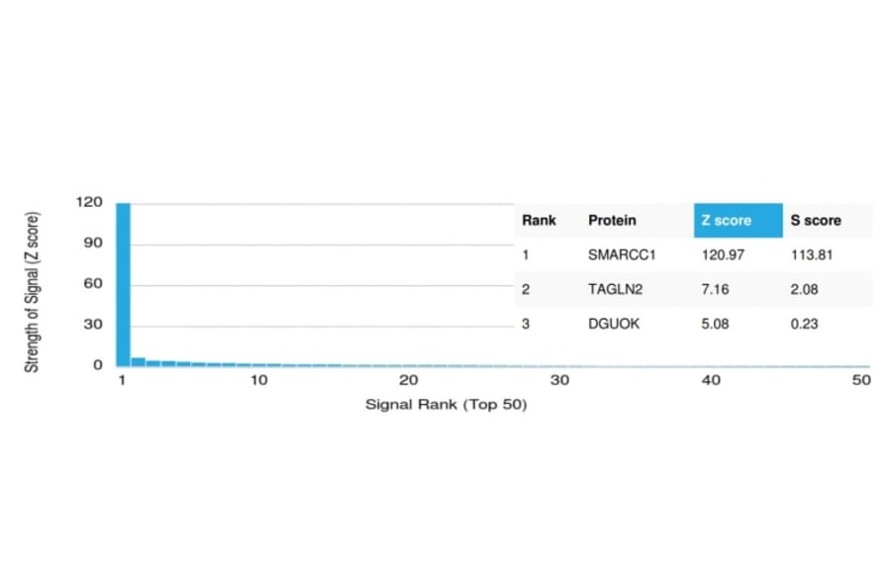Viewport: 891px width, 588px height.
Task: Click the 60 label on the vertical axis
Action: pos(92,284)
